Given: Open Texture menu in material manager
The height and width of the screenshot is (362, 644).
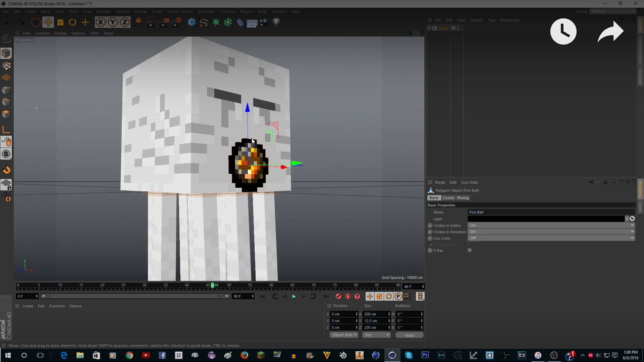Looking at the screenshot, I should 75,306.
